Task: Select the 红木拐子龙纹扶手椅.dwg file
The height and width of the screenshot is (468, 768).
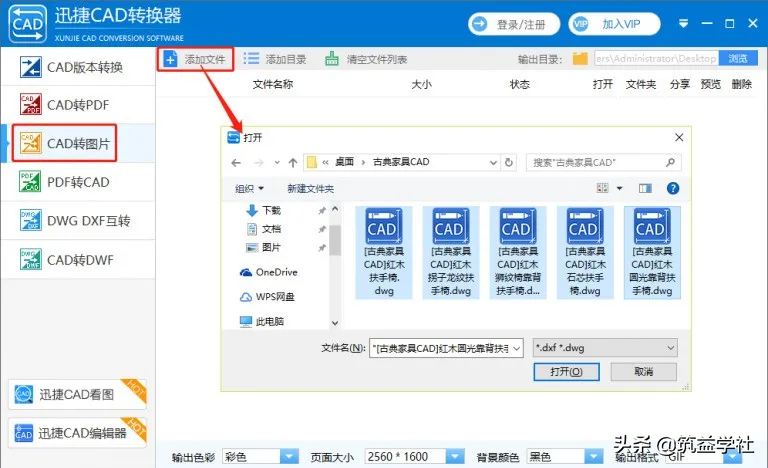Action: pos(451,252)
